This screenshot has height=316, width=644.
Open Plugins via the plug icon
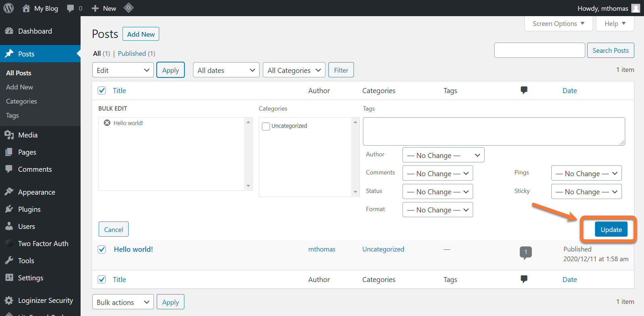[9, 209]
